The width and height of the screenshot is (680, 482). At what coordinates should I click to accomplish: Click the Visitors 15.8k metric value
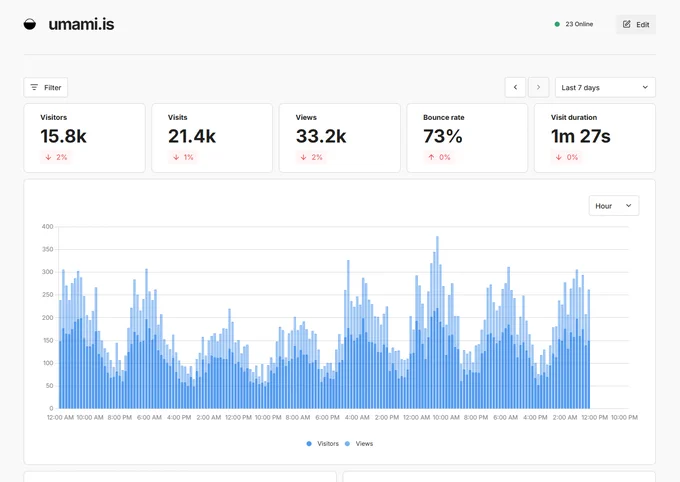[63, 136]
